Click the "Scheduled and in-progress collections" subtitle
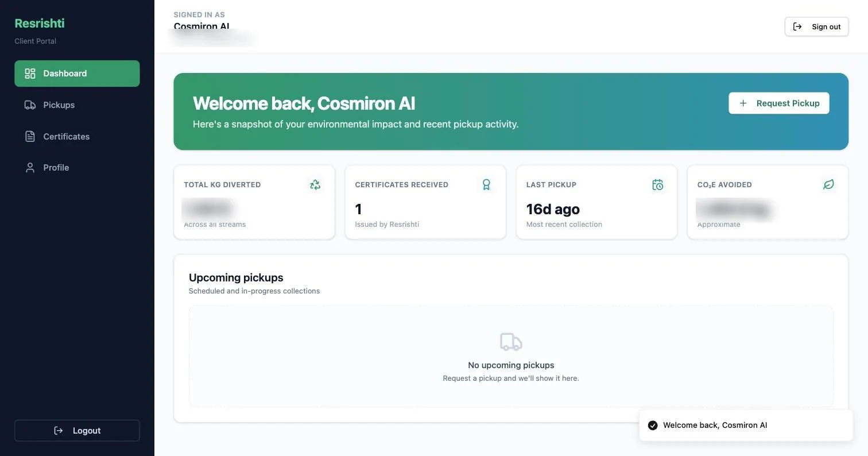 click(254, 291)
